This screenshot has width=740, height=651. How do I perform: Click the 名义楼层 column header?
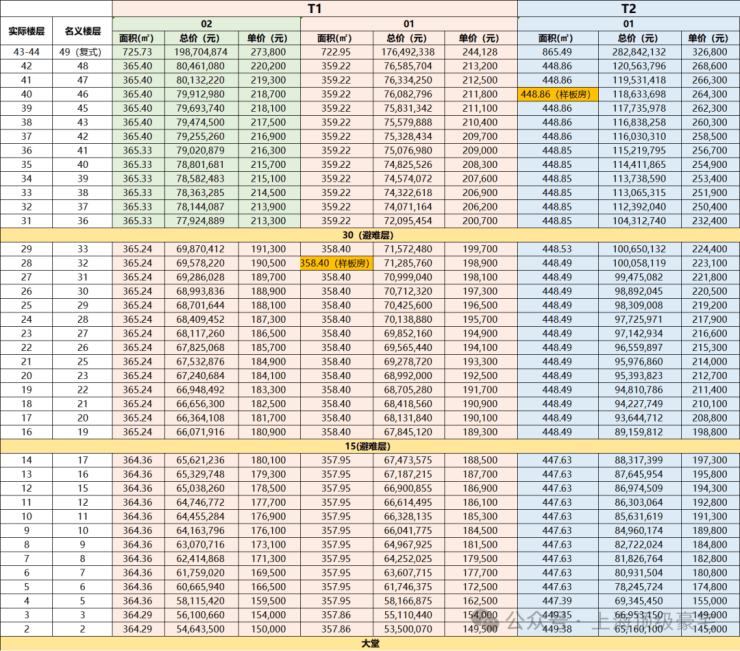click(82, 30)
